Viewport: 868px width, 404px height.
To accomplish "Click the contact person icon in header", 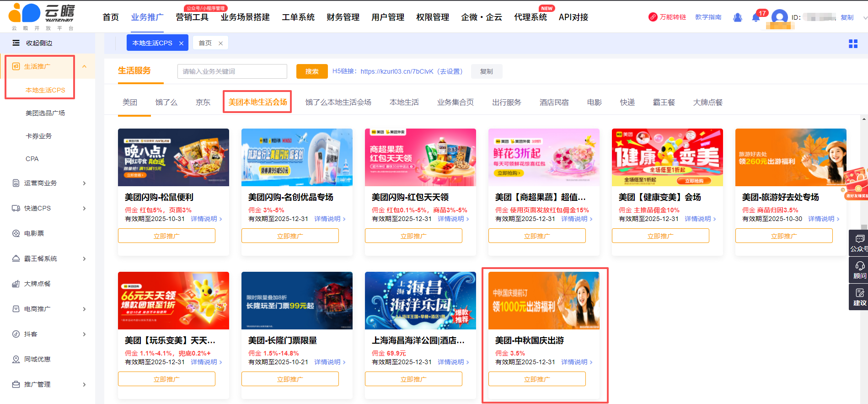I will 737,17.
